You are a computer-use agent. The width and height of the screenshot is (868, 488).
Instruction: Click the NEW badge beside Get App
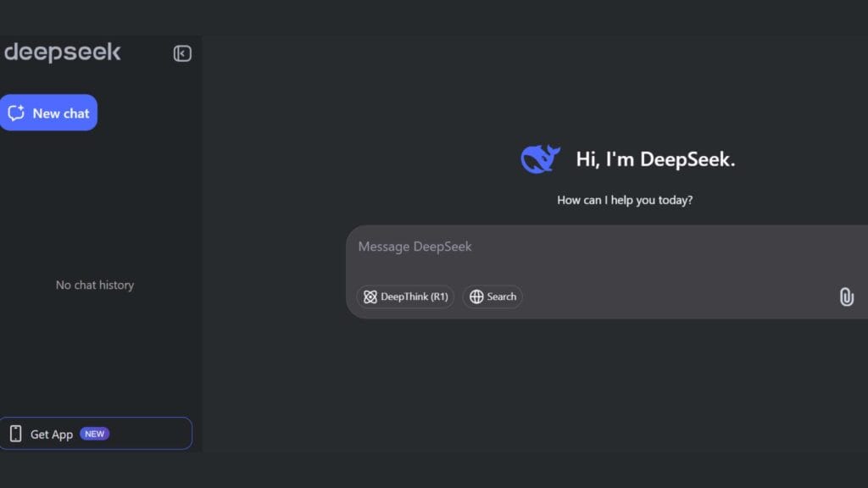95,434
